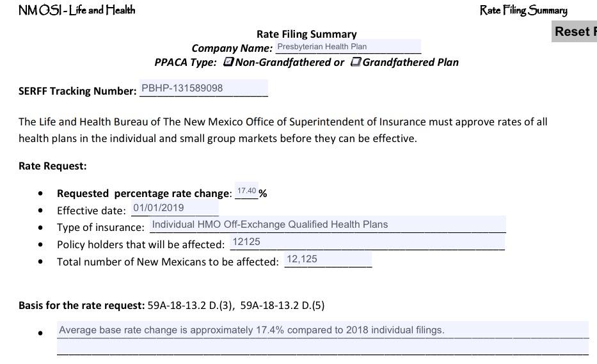Click the Company Name field

(348, 47)
